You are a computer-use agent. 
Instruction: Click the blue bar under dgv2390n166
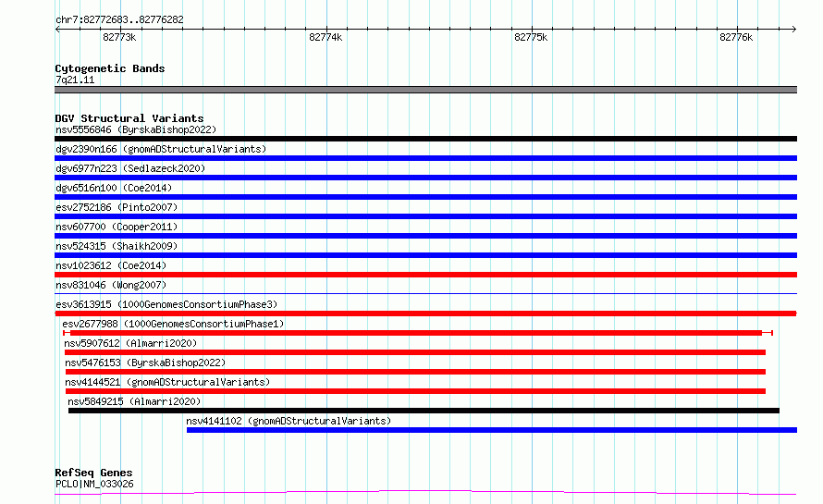click(x=425, y=158)
